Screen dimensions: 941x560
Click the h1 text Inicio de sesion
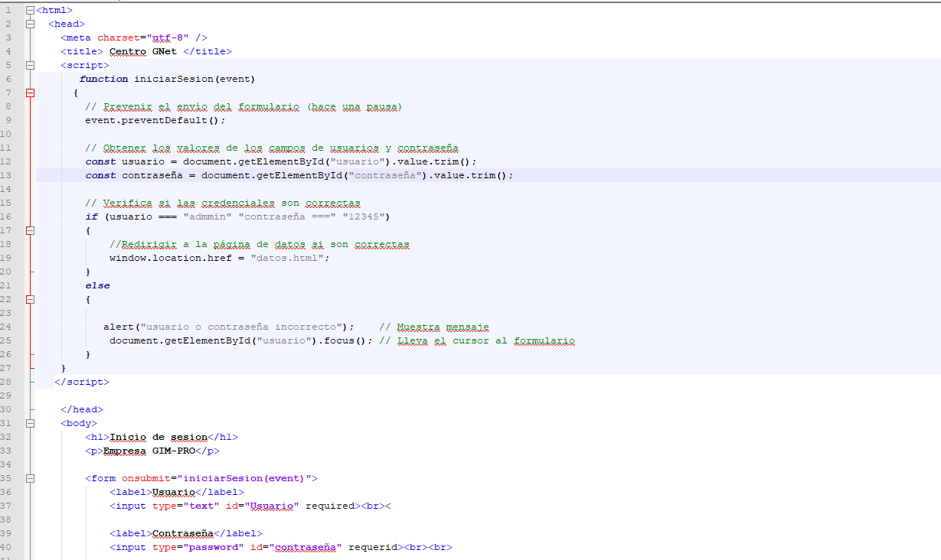click(x=158, y=437)
